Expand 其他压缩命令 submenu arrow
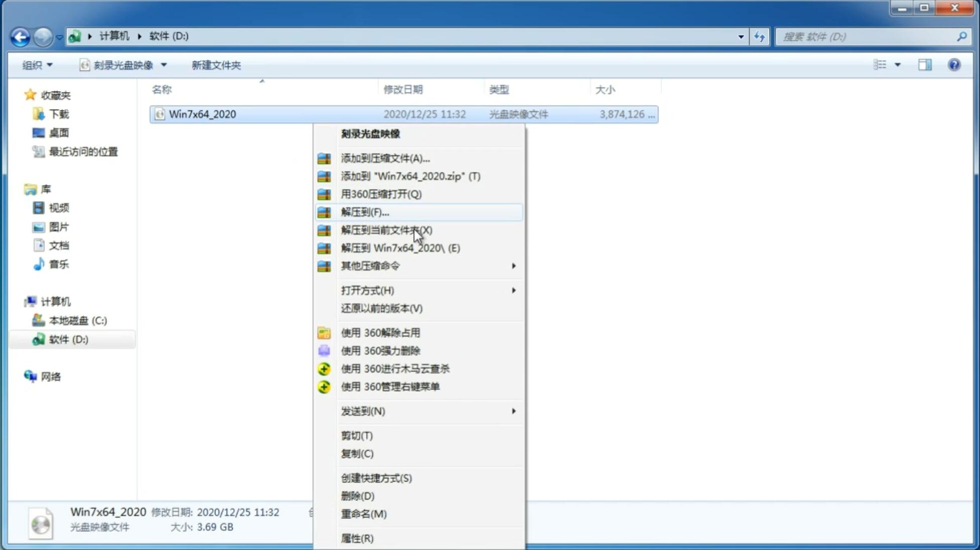 514,265
